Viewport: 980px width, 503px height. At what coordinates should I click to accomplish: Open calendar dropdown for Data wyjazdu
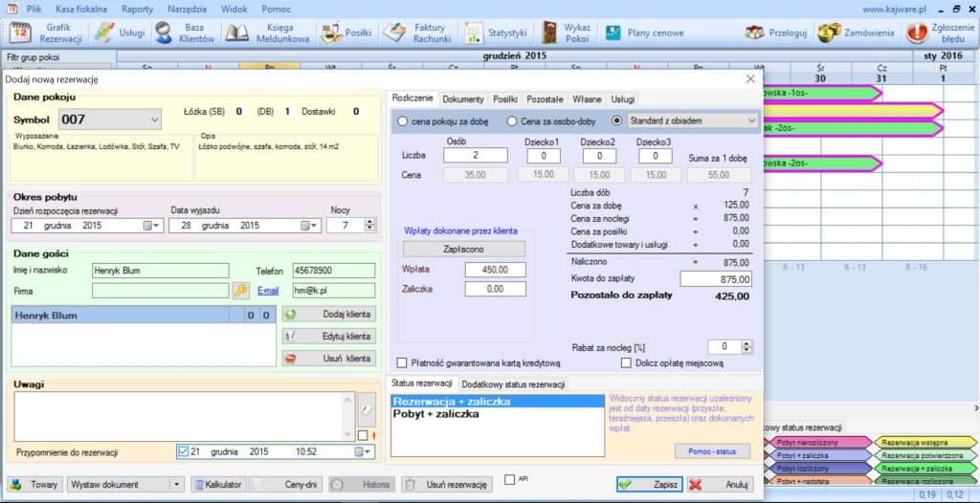(x=309, y=226)
